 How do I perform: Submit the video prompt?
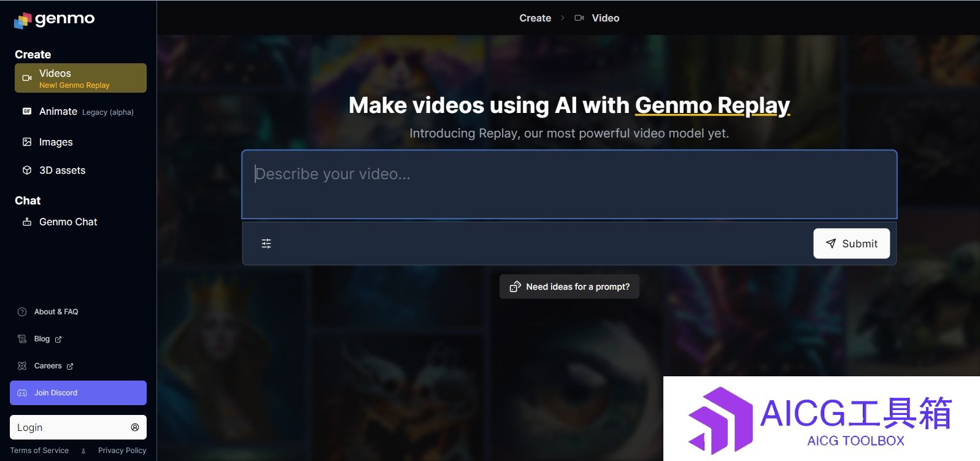pos(852,244)
